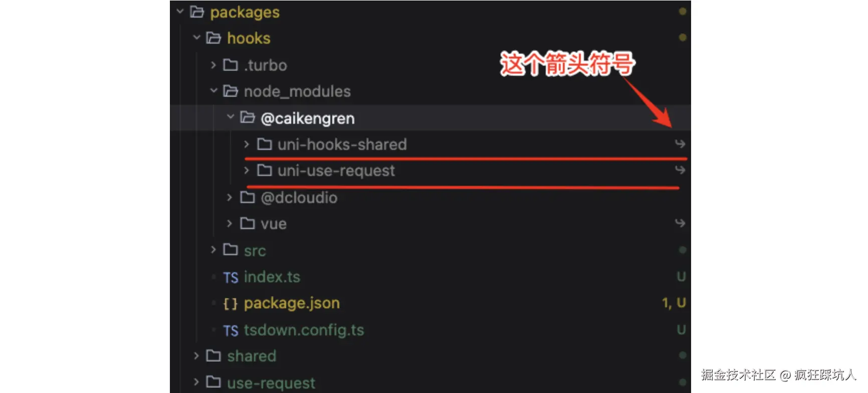
Task: Open the index.ts file
Action: (430, 277)
